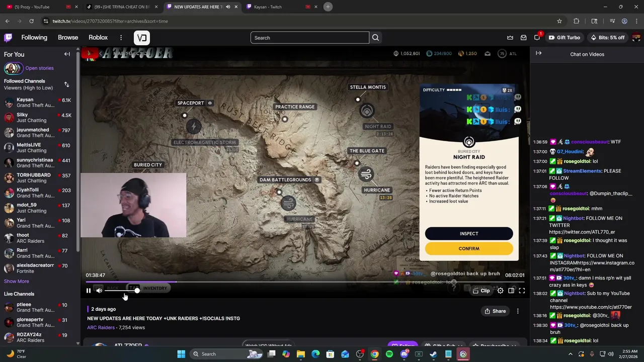Focus the Twitch search field
Viewport: 644px width, 362px height.
(310, 38)
